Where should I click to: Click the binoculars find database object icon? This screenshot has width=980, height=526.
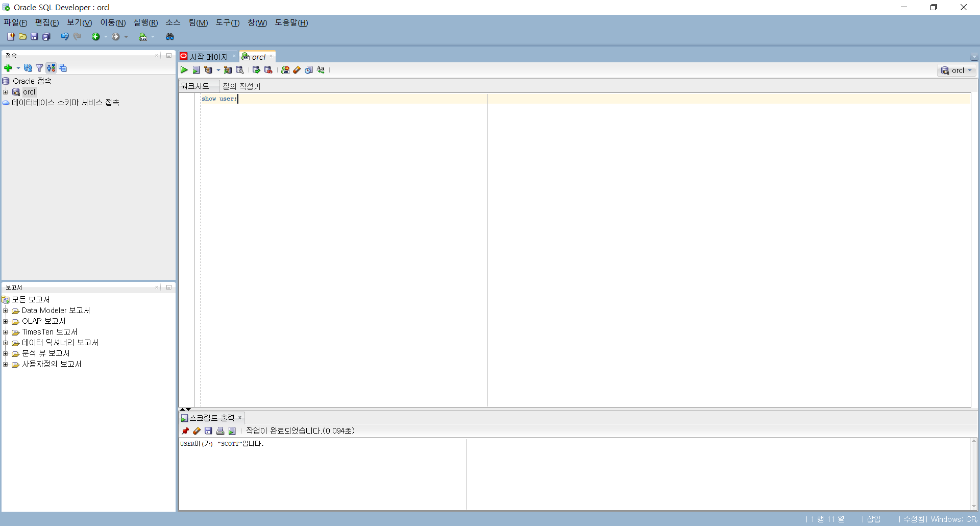coord(170,37)
